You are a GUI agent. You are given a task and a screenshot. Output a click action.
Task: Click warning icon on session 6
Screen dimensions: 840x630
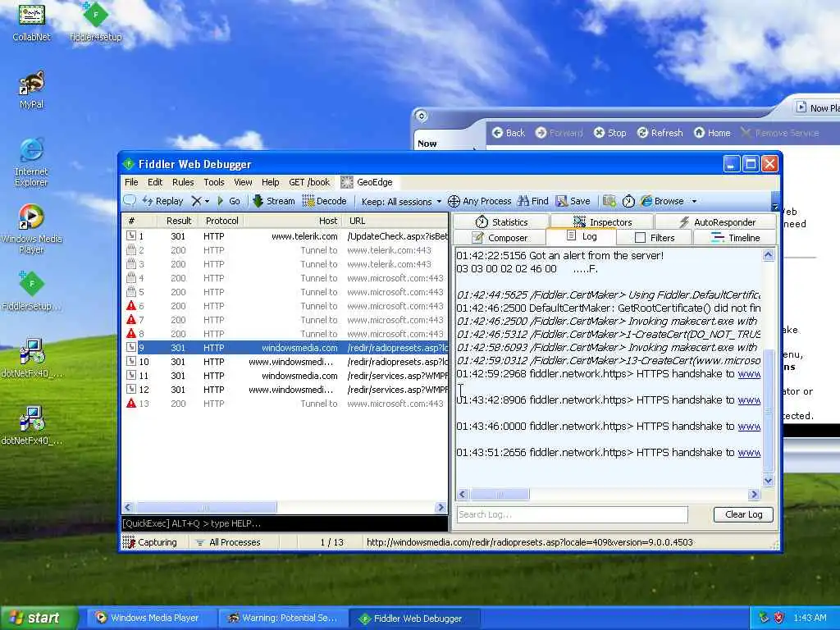[130, 306]
